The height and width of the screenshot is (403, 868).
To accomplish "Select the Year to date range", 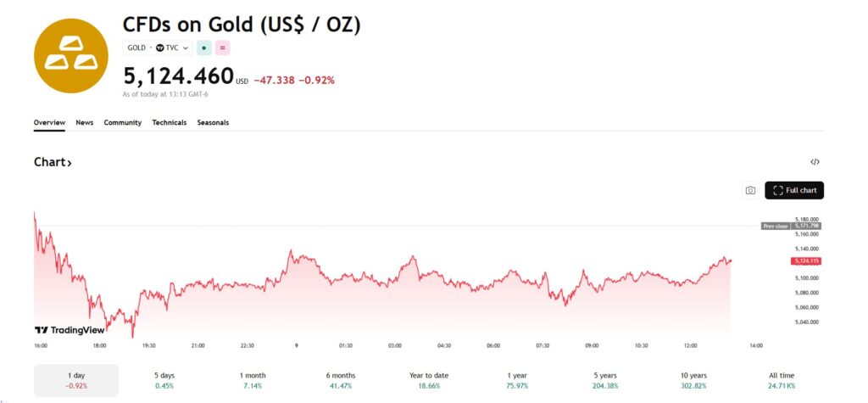I will (428, 380).
